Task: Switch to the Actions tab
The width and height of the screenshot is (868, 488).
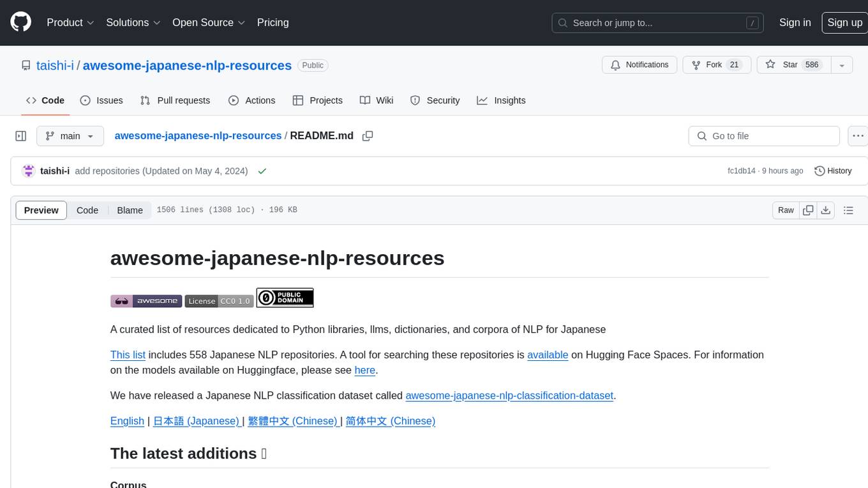Action: (x=251, y=100)
